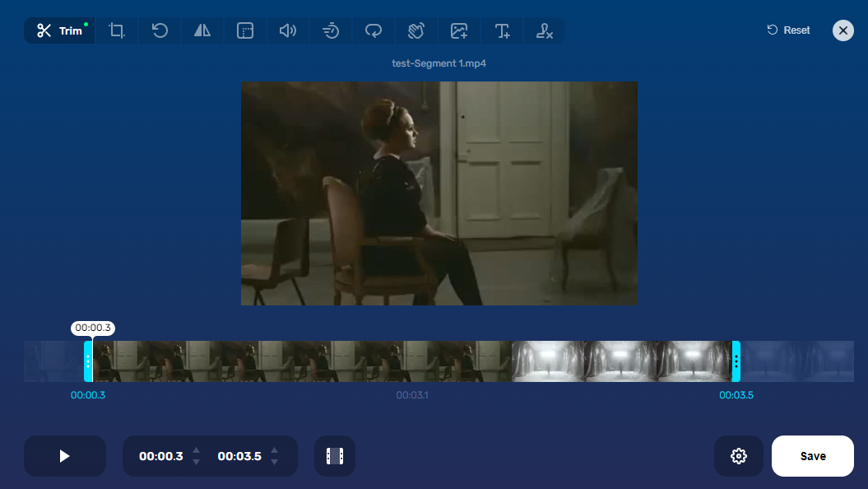The image size is (868, 489).
Task: Toggle the cut/split filmstrip button
Action: 335,456
